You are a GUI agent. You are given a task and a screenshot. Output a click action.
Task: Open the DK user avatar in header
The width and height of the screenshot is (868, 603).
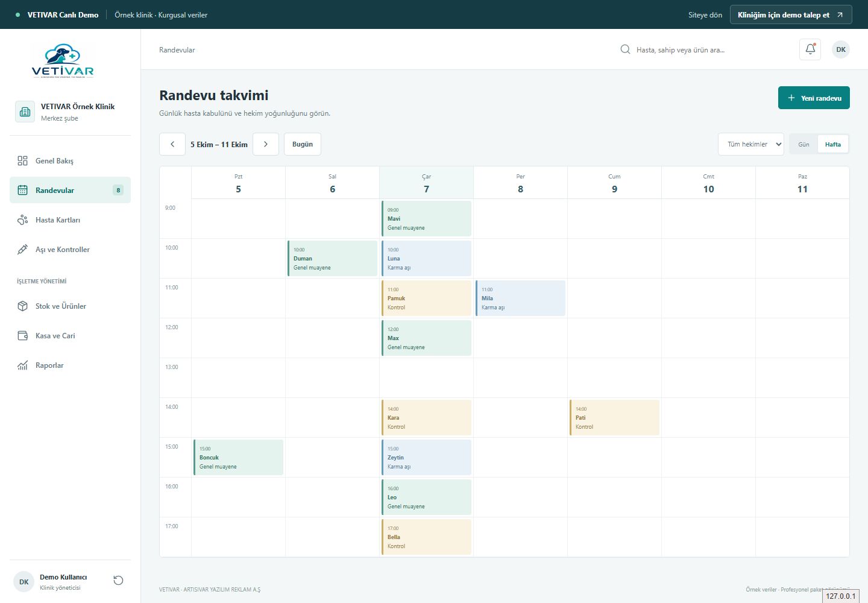[x=841, y=49]
